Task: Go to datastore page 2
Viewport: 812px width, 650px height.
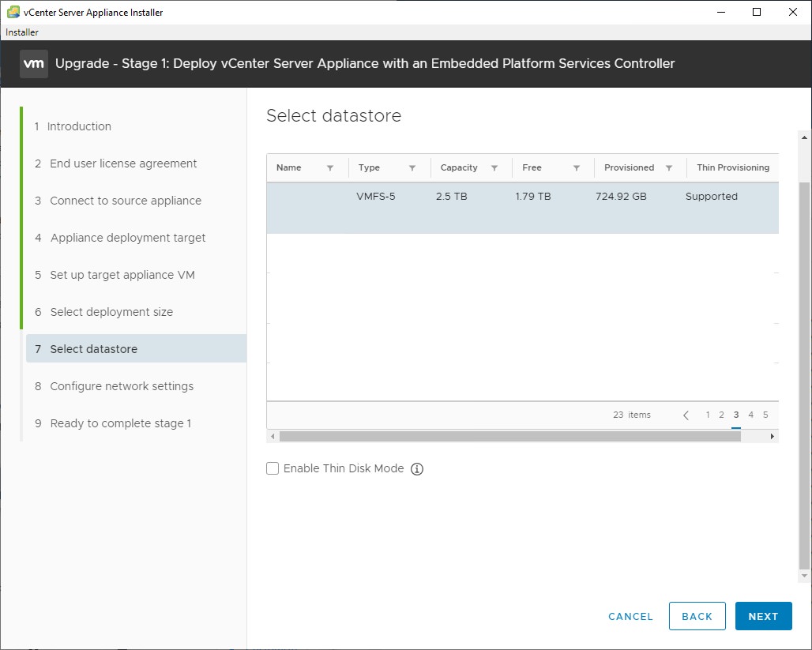Action: point(721,415)
